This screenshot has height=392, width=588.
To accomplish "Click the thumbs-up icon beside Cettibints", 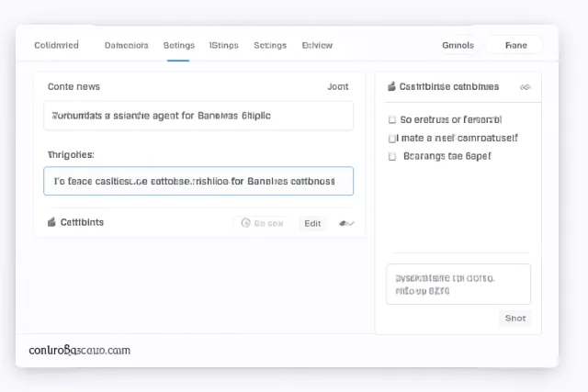I will click(51, 222).
